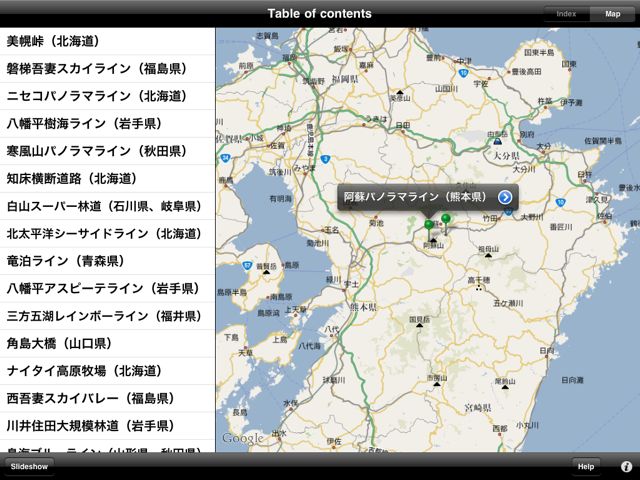Tap the 福岡県 label on the map
This screenshot has width=640, height=480.
tap(345, 79)
